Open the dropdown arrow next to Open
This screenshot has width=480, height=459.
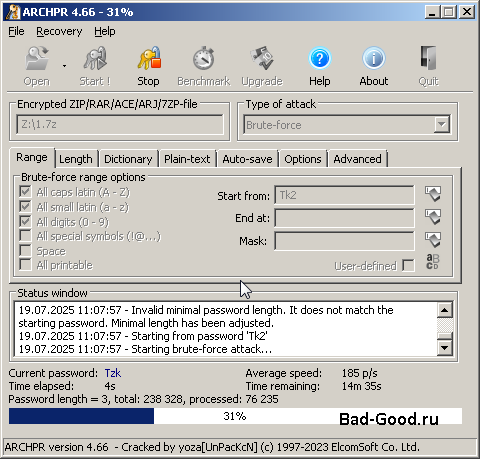[64, 66]
